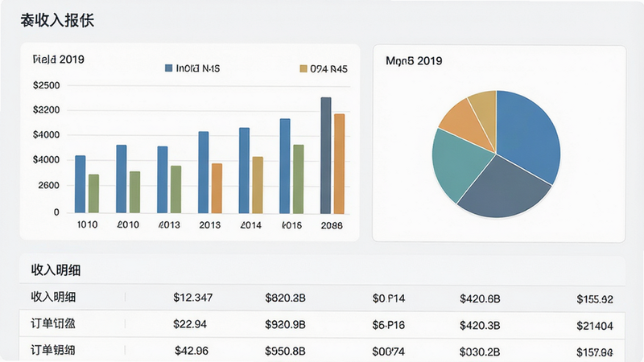
Task: Click the $420.6B cell
Action: [480, 298]
